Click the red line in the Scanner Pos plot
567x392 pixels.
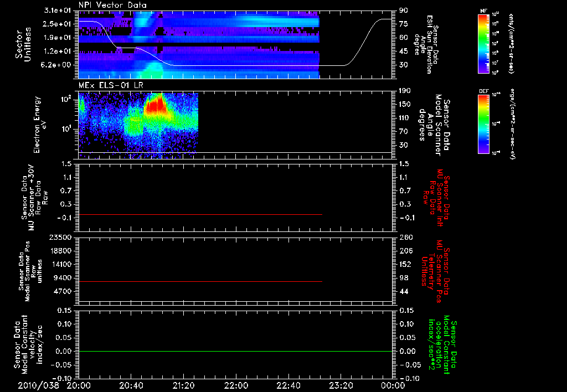(x=200, y=281)
